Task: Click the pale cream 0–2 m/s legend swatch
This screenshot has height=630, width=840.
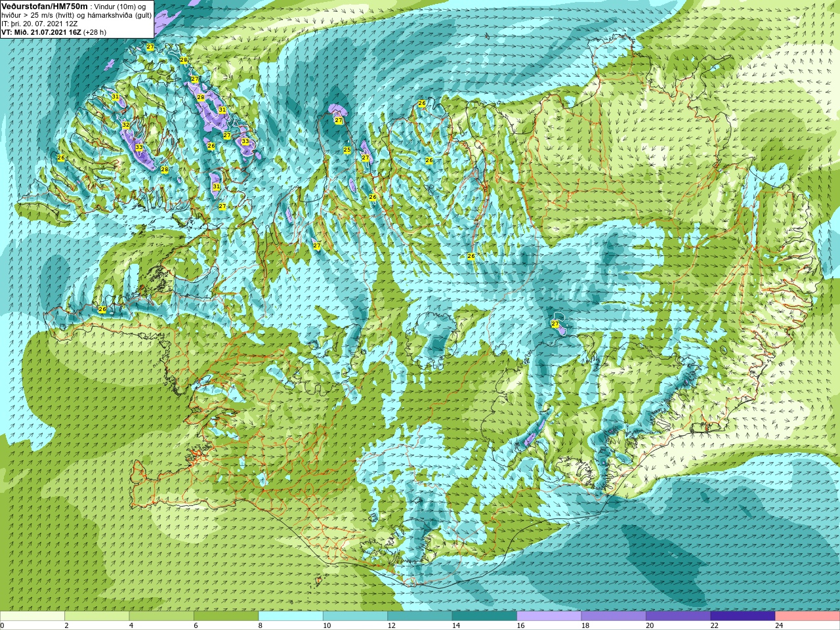Action: [x=33, y=616]
